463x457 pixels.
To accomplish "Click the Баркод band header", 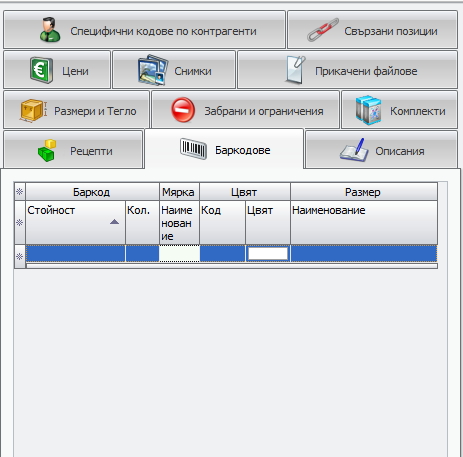I will tap(92, 192).
